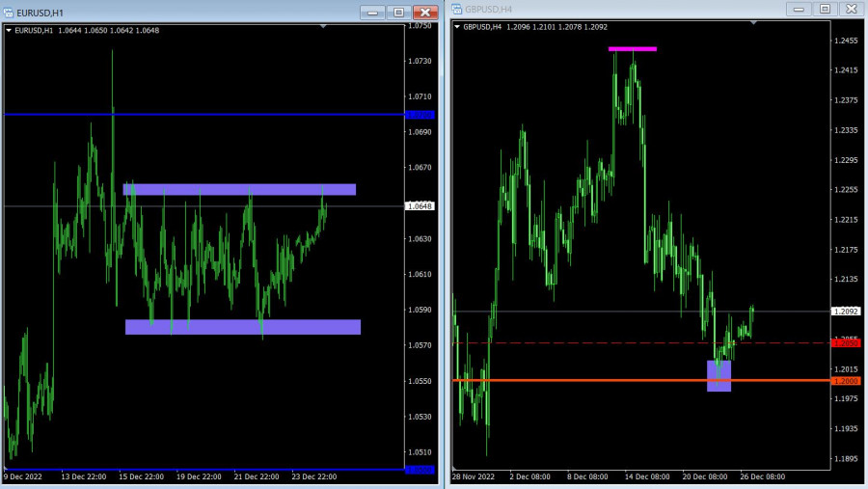Screen dimensions: 868x489
Task: Click the 1.0648 current price label
Action: [x=420, y=206]
